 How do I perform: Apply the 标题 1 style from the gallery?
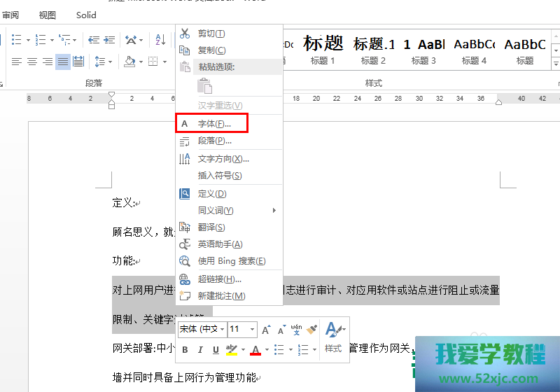(x=323, y=50)
